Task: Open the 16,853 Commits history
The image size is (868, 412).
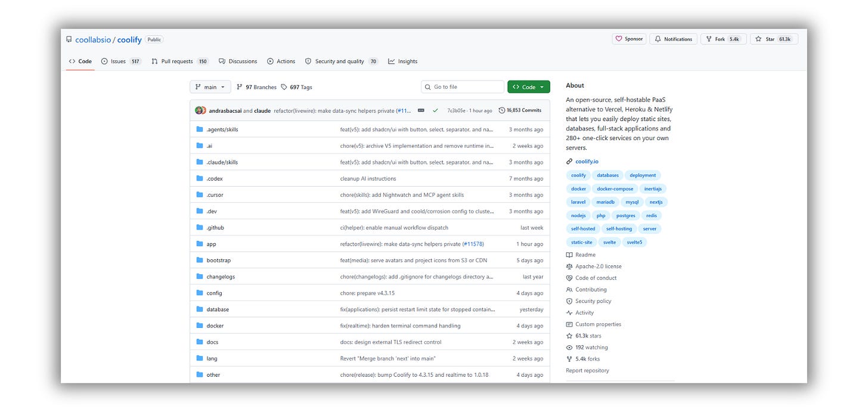Action: (520, 110)
